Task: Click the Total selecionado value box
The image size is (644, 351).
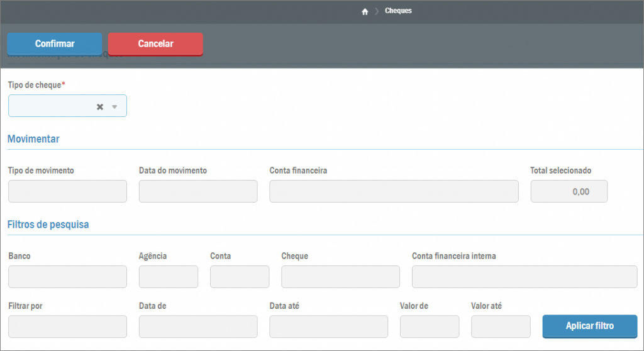Action: click(x=569, y=191)
